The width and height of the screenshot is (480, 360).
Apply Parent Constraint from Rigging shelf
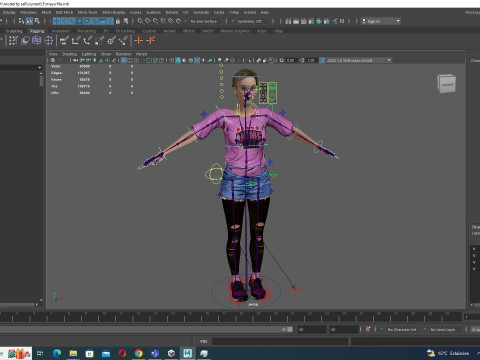64,41
